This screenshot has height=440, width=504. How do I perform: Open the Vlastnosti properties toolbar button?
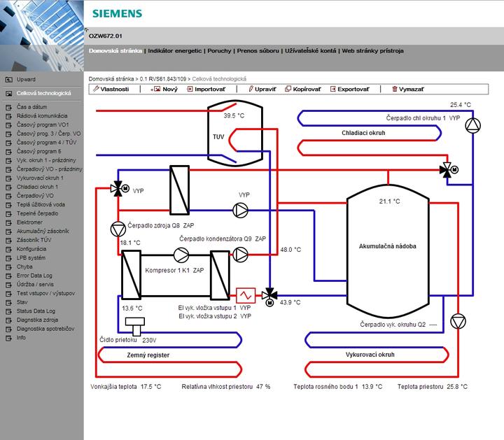pyautogui.click(x=110, y=90)
